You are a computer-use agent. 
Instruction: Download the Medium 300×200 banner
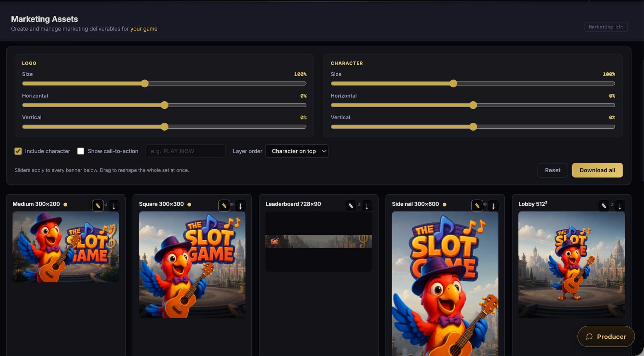(x=114, y=206)
